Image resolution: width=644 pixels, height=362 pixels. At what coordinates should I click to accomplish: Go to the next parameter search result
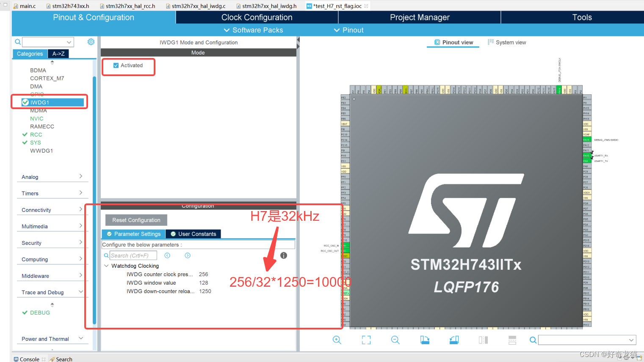[188, 255]
